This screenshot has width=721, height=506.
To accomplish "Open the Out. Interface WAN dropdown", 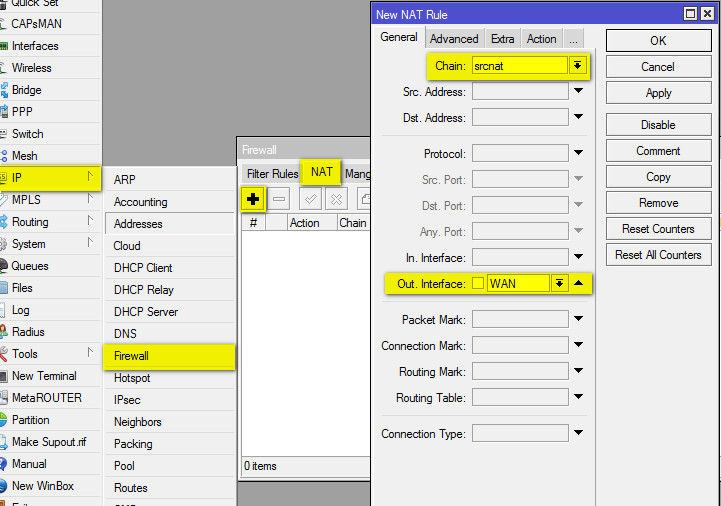I will (x=559, y=283).
